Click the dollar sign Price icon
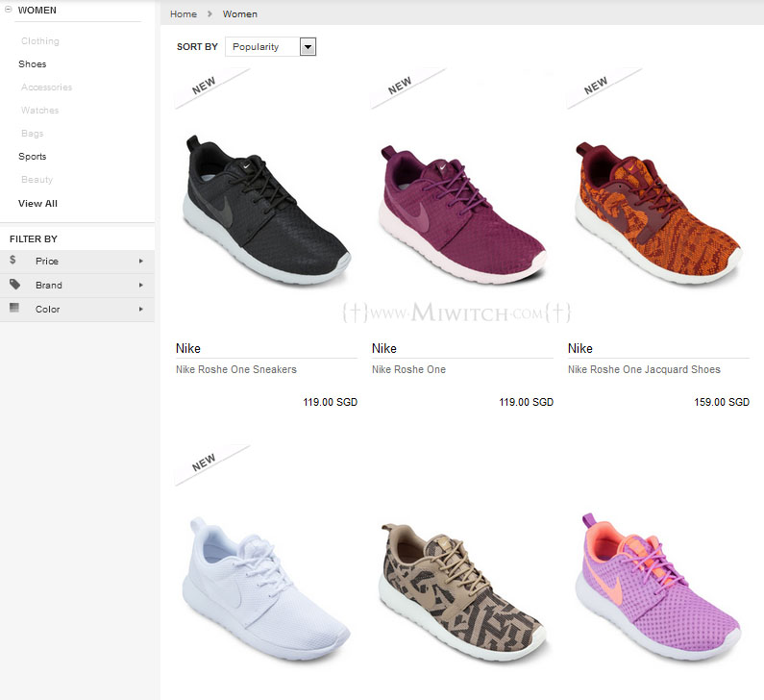764x700 pixels. pyautogui.click(x=12, y=260)
